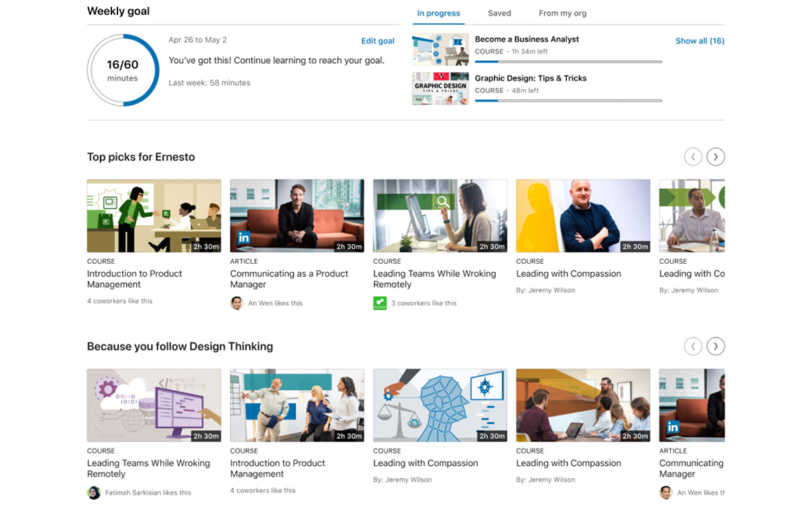Advance the Design Thinking carousel with right chevron
This screenshot has height=508, width=812.
tap(716, 347)
